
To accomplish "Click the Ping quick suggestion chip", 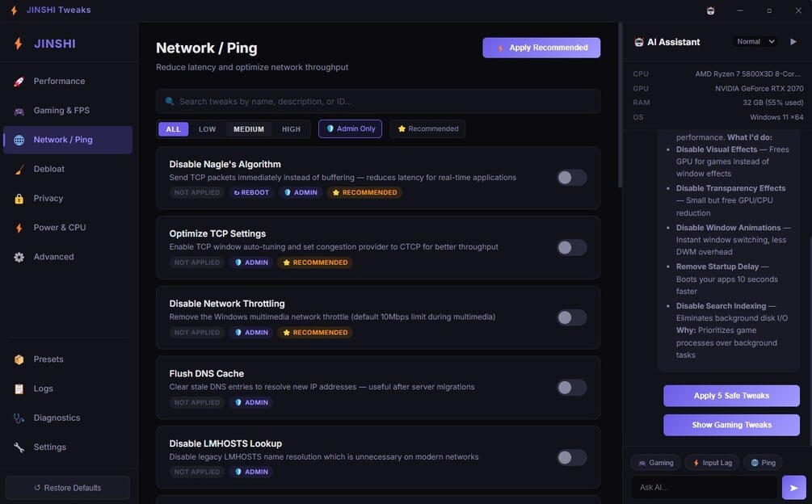I will coord(763,463).
